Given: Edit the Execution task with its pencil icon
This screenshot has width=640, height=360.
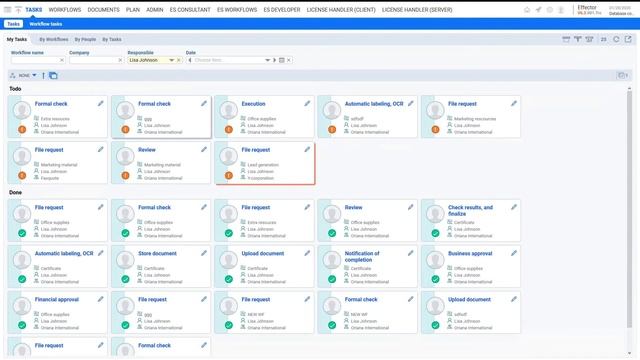Looking at the screenshot, I should point(307,104).
